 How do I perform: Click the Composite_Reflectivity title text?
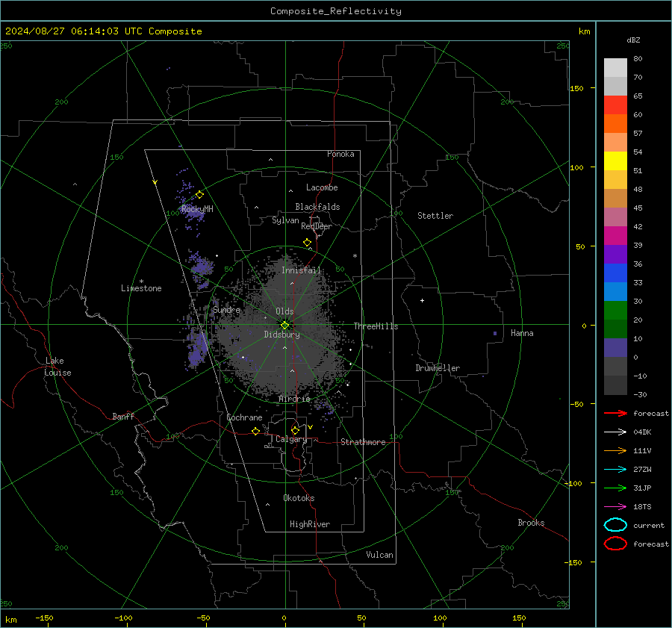pyautogui.click(x=336, y=11)
